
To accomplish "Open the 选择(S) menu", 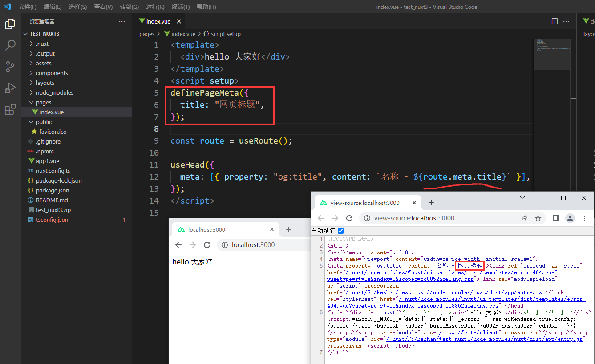I will 78,7.
